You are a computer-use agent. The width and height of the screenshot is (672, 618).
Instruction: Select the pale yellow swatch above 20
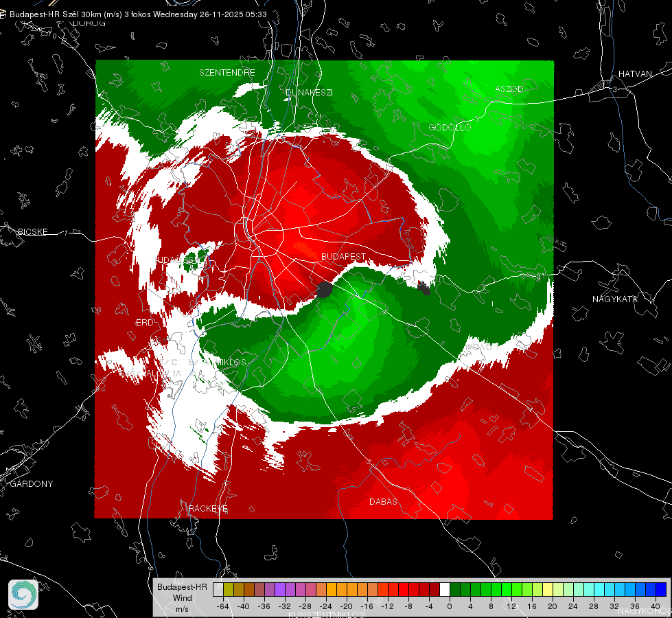(548, 589)
